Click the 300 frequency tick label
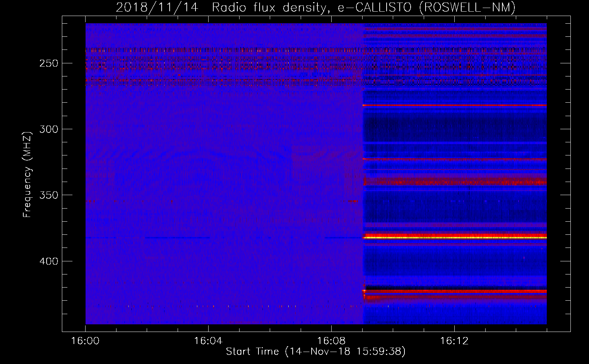 (49, 129)
